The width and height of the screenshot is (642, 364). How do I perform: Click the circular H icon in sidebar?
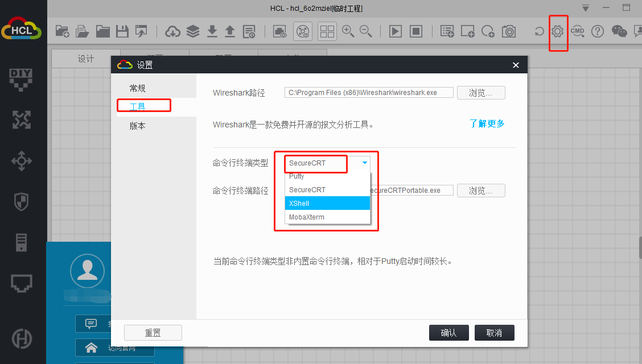(22, 338)
